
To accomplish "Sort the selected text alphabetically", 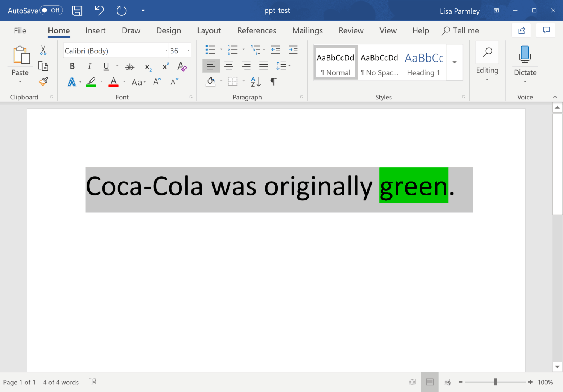I will pos(256,81).
